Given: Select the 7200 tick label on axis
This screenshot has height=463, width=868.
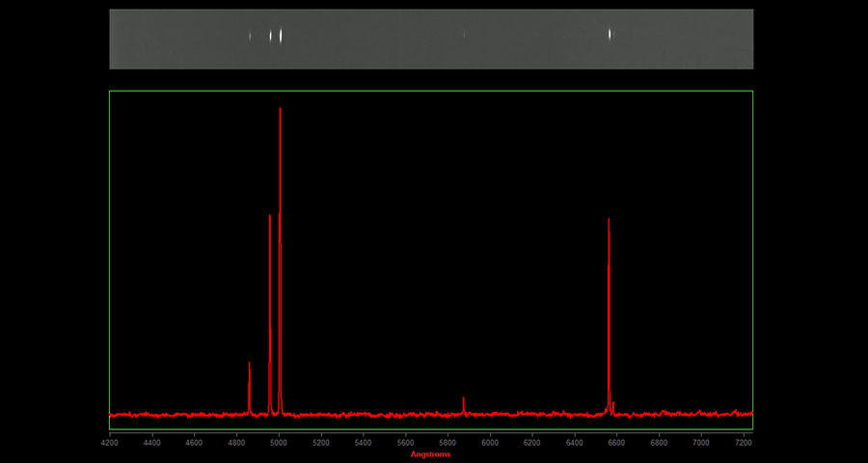Looking at the screenshot, I should pyautogui.click(x=744, y=443).
